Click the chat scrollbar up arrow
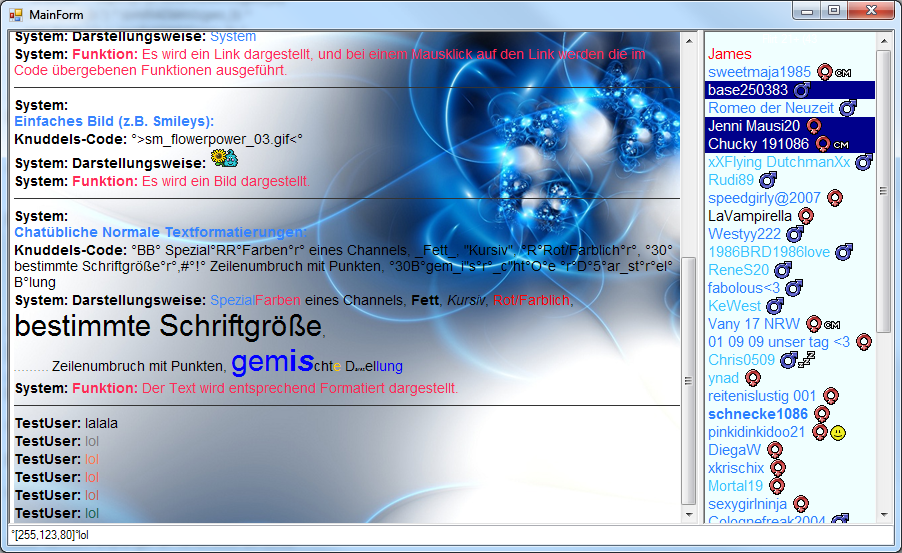 point(687,40)
